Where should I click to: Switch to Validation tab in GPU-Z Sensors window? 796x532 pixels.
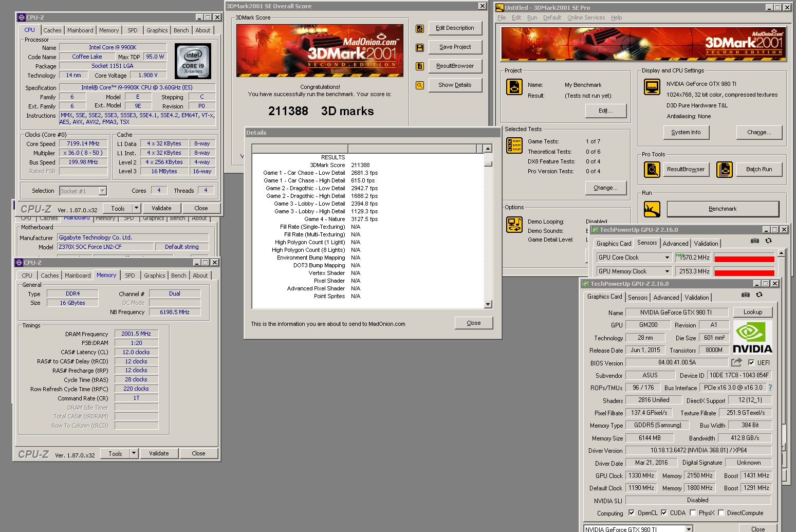(x=706, y=244)
